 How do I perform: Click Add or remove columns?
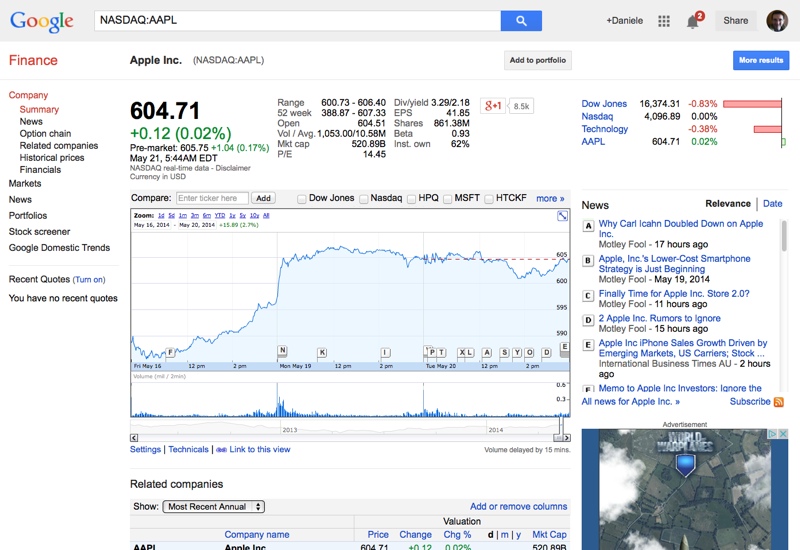click(518, 507)
